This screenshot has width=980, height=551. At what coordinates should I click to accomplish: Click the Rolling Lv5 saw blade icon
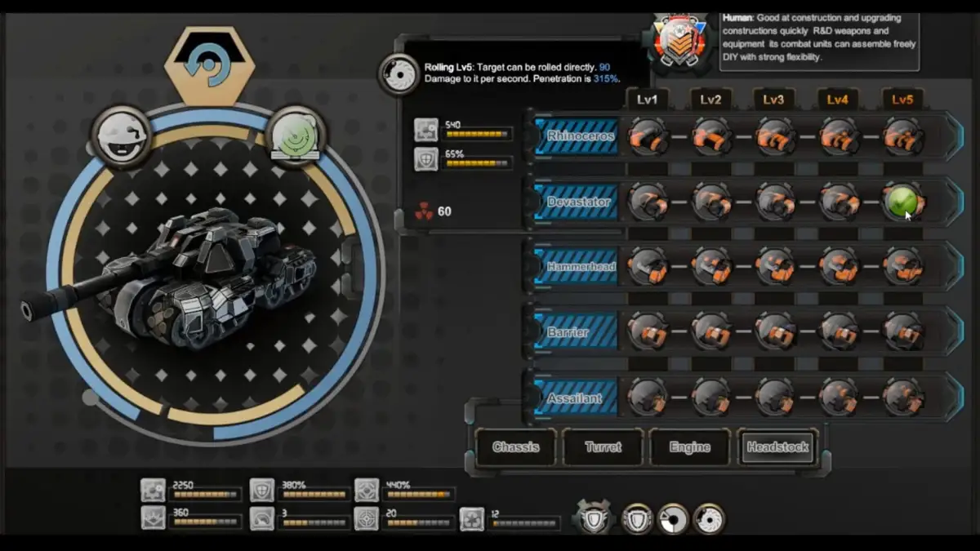coord(399,74)
